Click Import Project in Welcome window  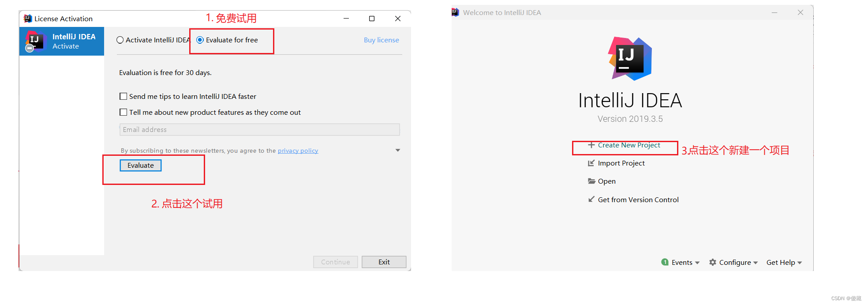click(x=621, y=163)
